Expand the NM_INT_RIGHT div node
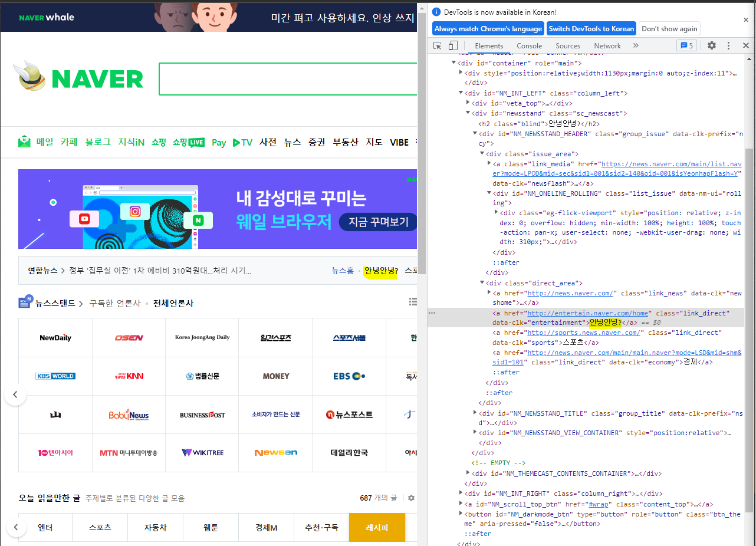Image resolution: width=756 pixels, height=546 pixels. pos(461,494)
